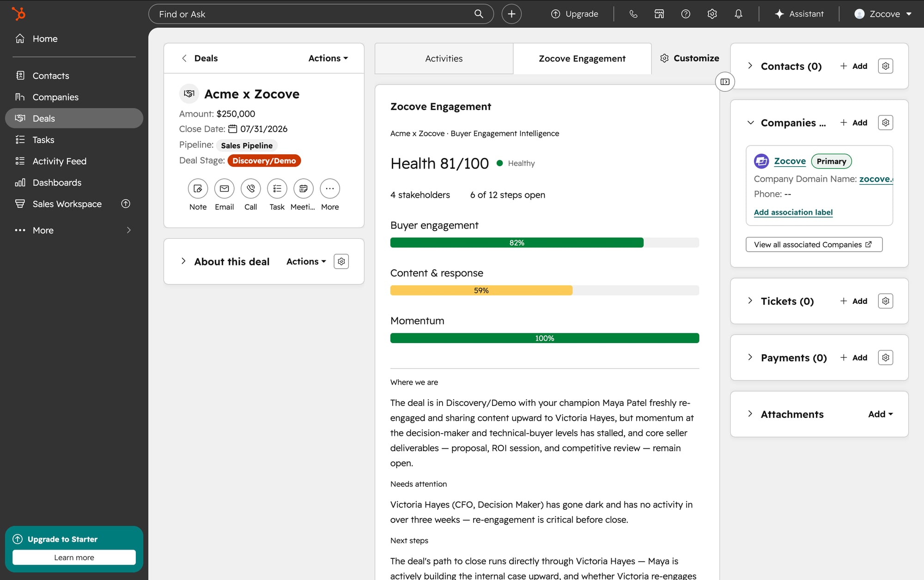Image resolution: width=924 pixels, height=580 pixels.
Task: Go back to Deals list
Action: pos(200,58)
